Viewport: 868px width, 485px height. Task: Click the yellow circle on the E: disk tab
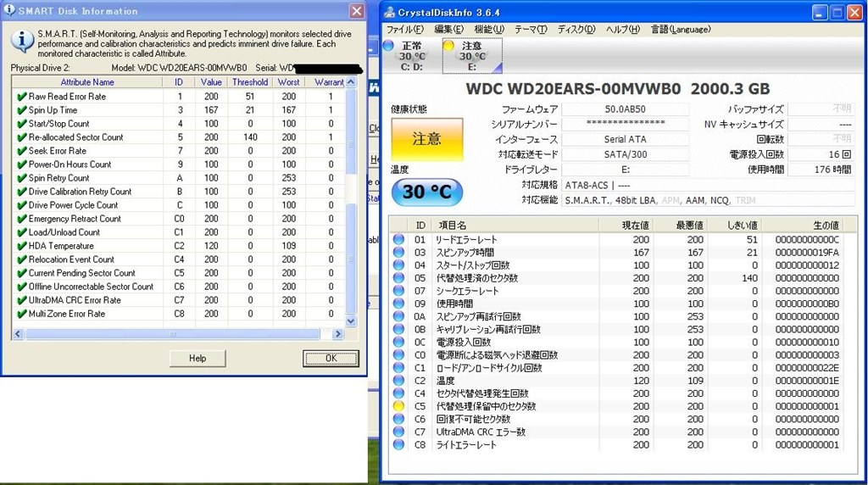448,45
